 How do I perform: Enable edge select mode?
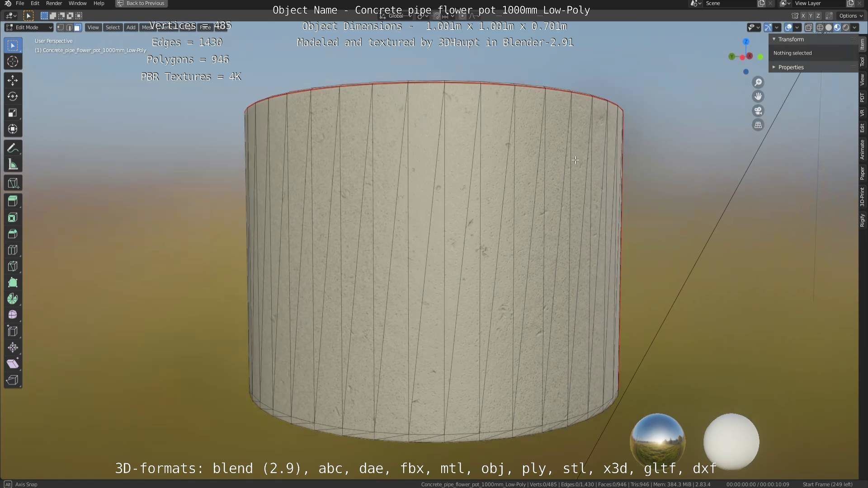point(69,28)
